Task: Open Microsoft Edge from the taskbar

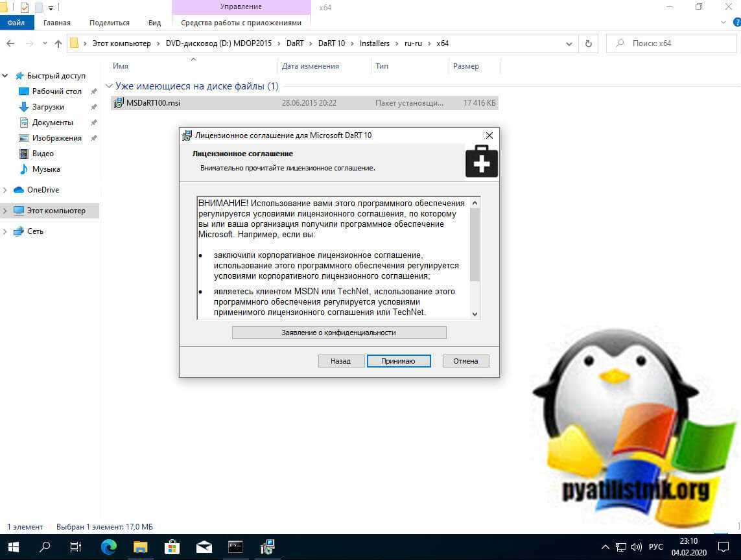Action: pyautogui.click(x=109, y=546)
